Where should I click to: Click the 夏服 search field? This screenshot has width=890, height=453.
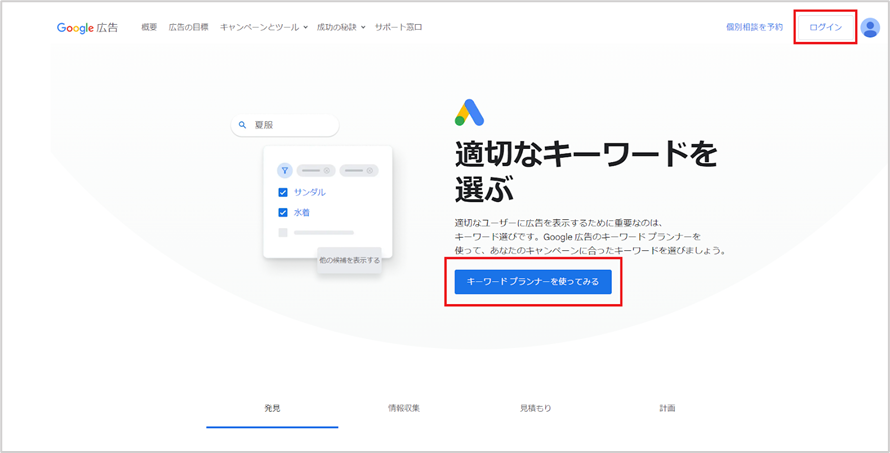point(285,125)
